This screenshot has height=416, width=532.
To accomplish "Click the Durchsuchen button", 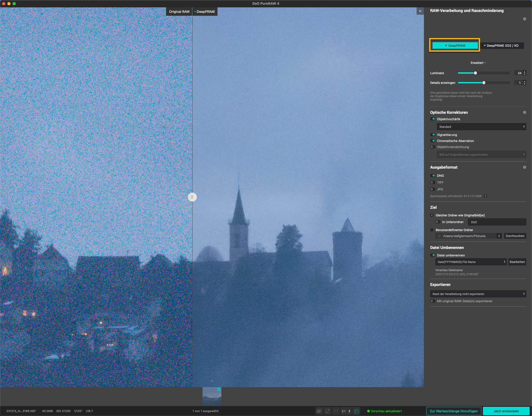I will (x=515, y=236).
